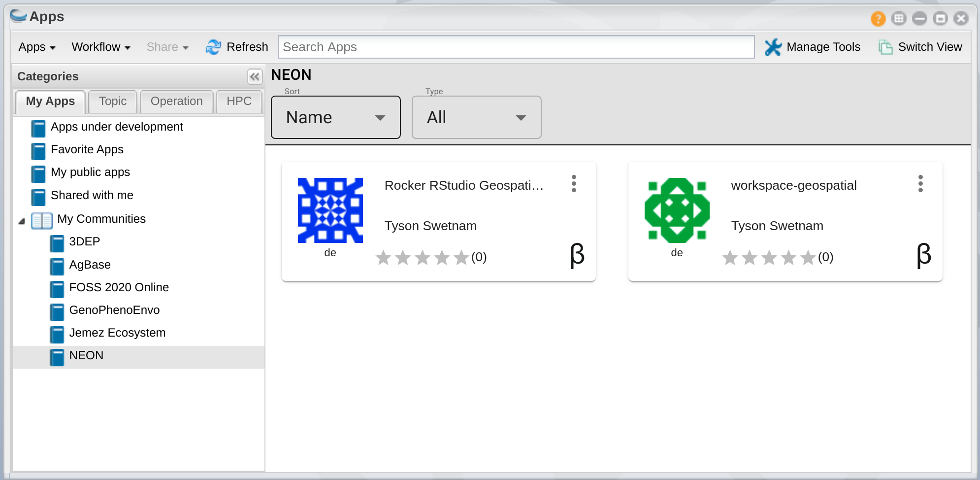Viewport: 980px width, 480px height.
Task: Rate workspace-geospatial with the fifth star
Action: point(808,257)
